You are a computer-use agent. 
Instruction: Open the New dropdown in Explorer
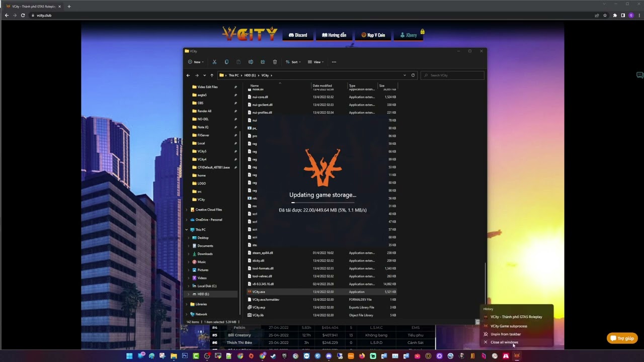pyautogui.click(x=196, y=62)
